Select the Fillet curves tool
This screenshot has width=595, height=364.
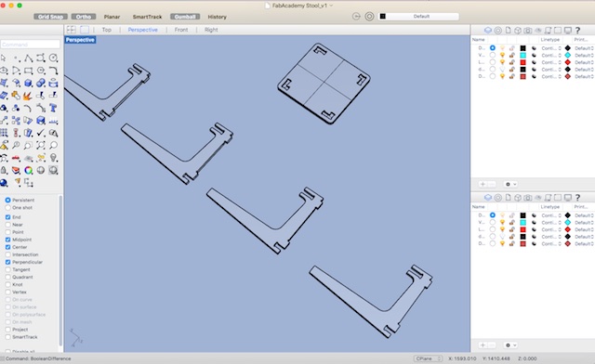pos(54,71)
